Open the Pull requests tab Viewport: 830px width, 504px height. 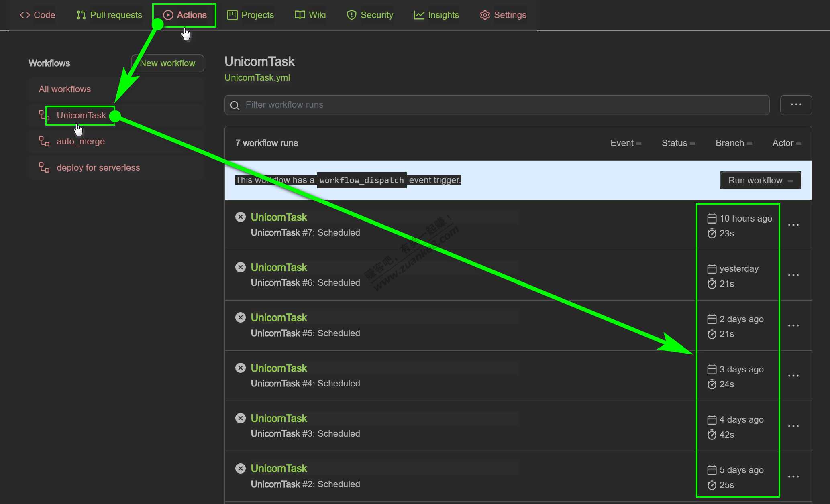point(109,15)
